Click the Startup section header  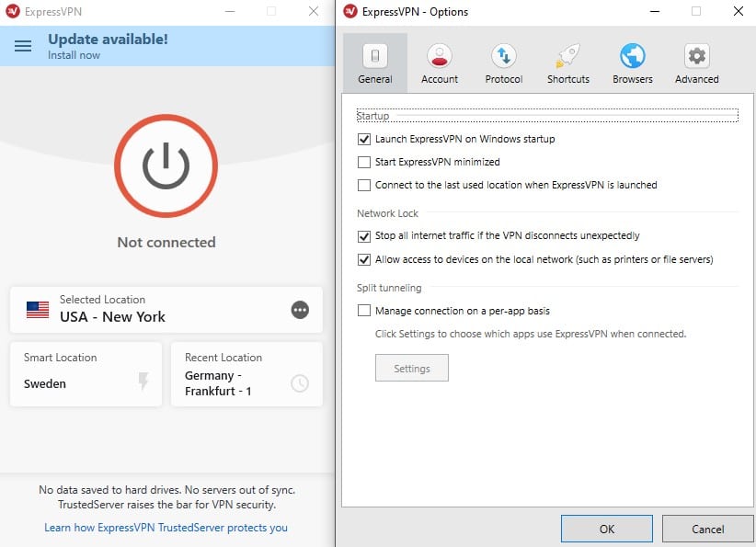tap(372, 116)
